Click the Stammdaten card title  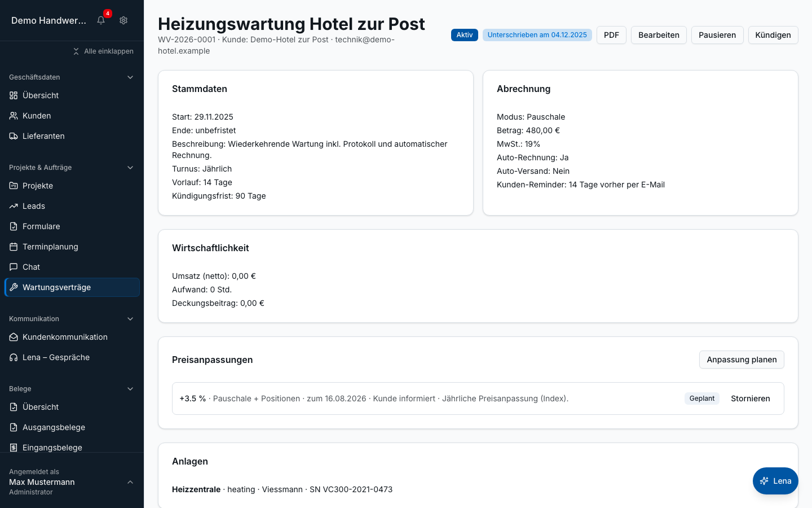click(x=200, y=89)
